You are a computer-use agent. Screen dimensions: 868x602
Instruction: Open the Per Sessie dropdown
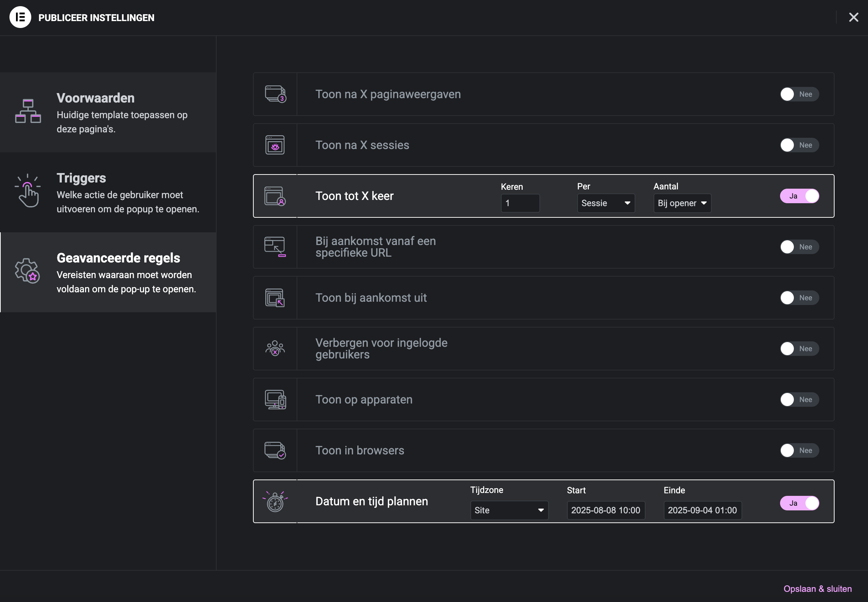[606, 203]
